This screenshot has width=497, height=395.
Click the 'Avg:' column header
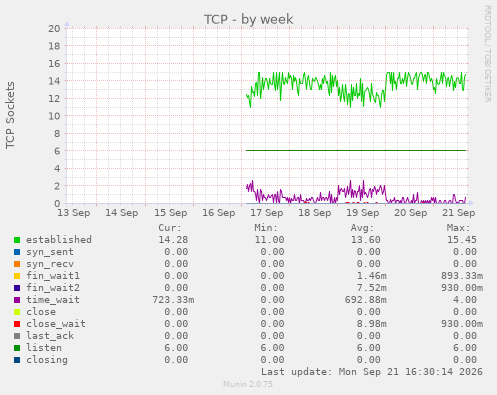click(x=362, y=228)
